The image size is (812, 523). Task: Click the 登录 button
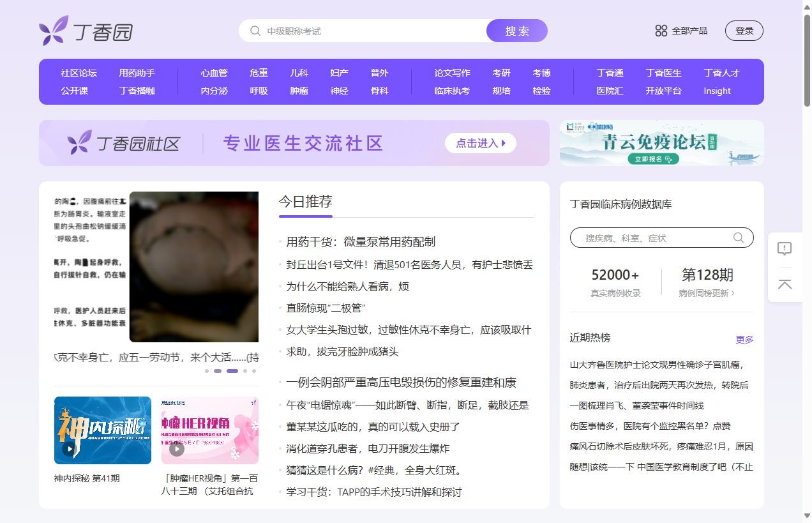[744, 30]
